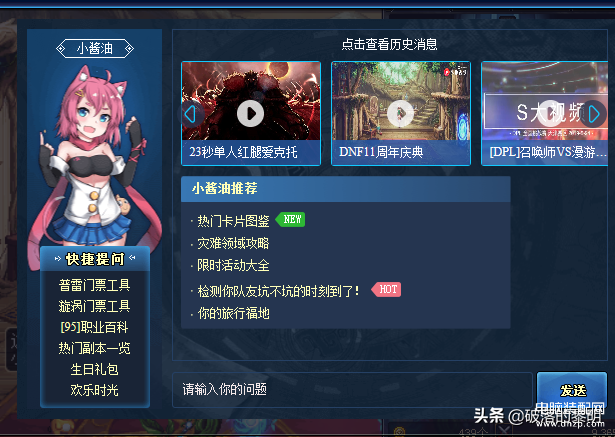Open the [DPL]召唤师VS漫游 video thumbnail
615x437 pixels.
coord(544,113)
